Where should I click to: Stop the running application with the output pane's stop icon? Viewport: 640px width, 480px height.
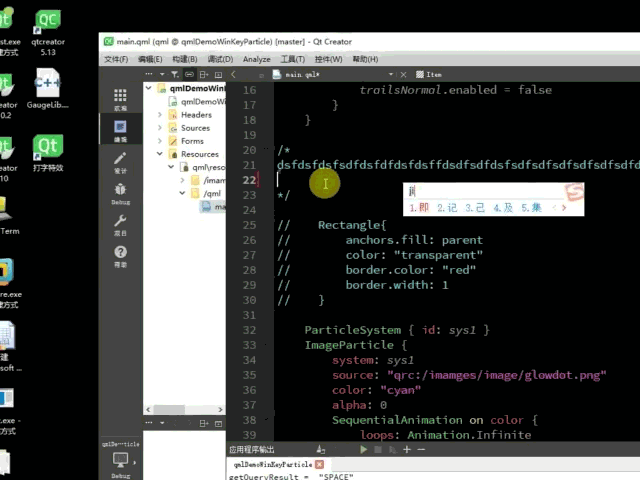click(x=378, y=449)
